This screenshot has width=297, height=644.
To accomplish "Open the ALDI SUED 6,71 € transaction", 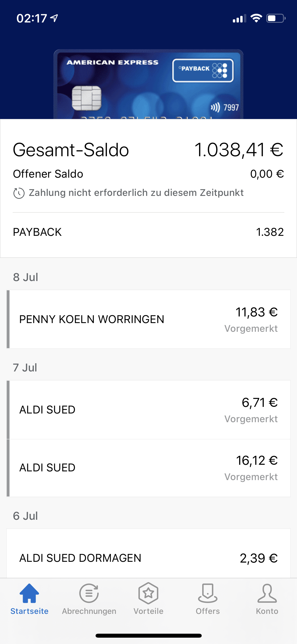I will 148,410.
